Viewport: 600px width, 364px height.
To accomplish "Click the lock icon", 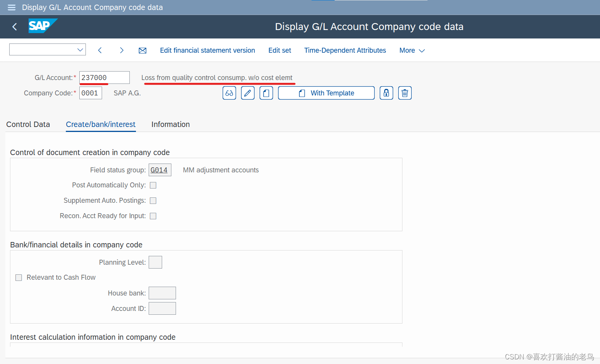I will [x=386, y=93].
